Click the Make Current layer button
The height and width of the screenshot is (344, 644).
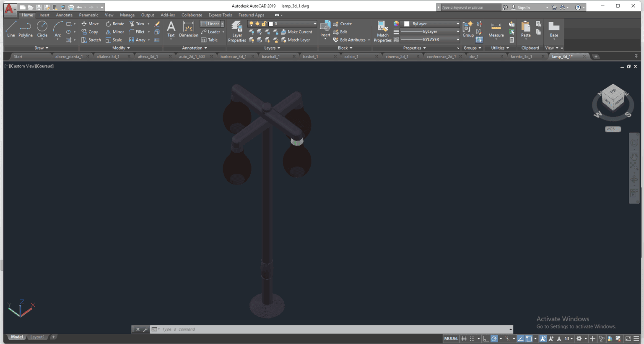(298, 31)
